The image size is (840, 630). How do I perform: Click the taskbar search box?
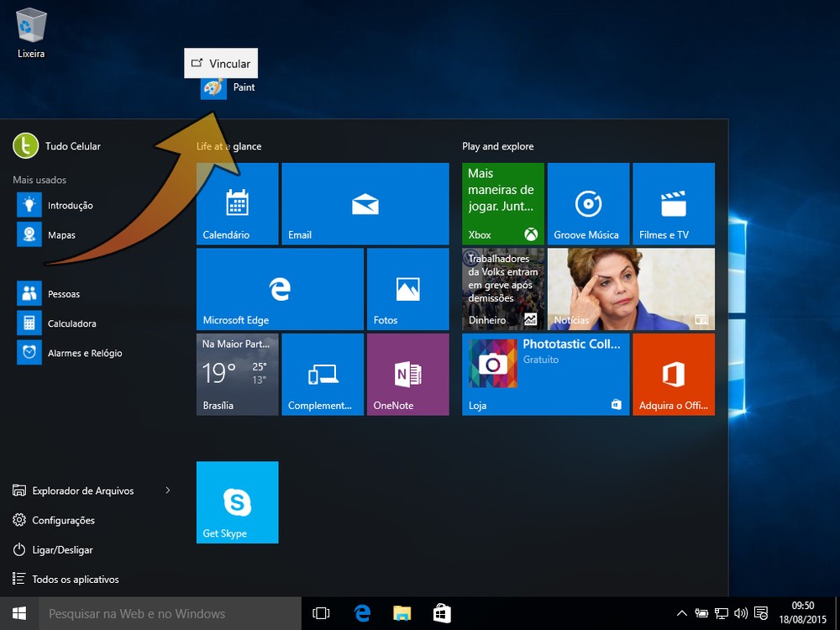(x=168, y=614)
